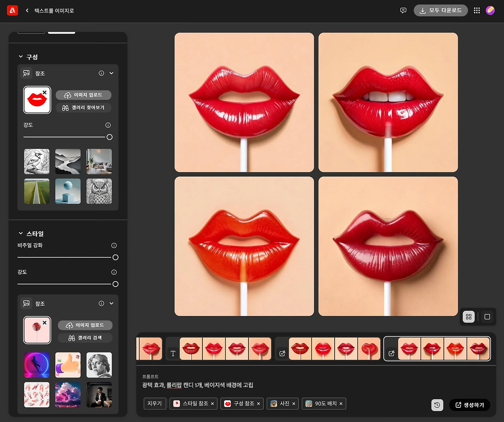Show info for the 스타일 강도 slider

coord(114,272)
